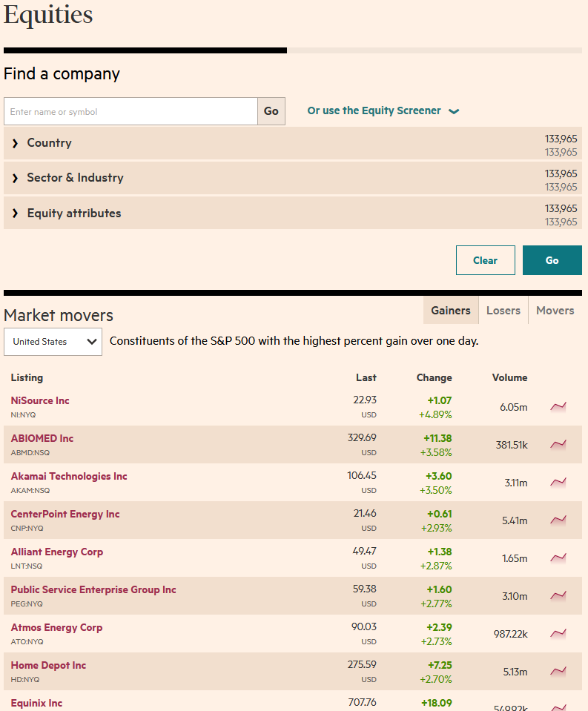
Task: Open Alliant Energy Corp chart icon
Action: [558, 558]
